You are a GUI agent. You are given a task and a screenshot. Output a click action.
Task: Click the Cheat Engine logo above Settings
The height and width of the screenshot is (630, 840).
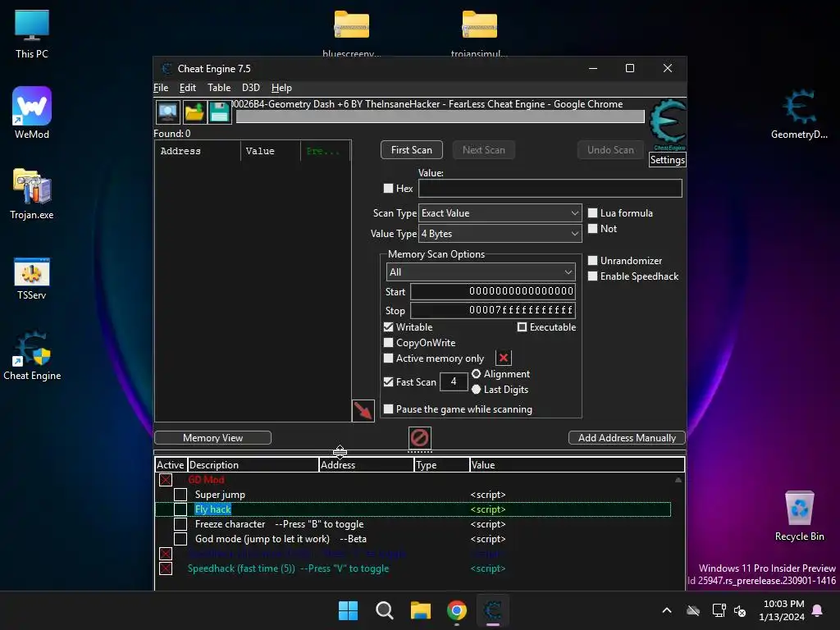point(668,125)
